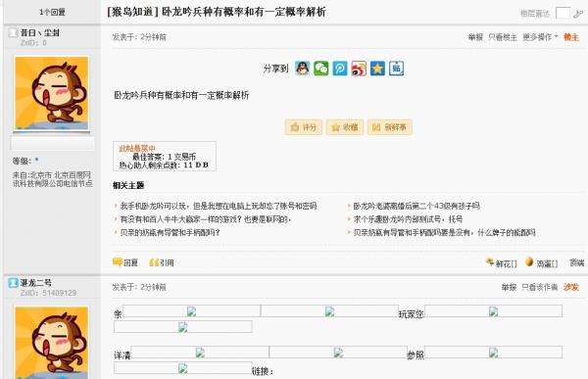Open related topic 贝亲奶瓶有导管和手柄配吗要是没有

[444, 232]
